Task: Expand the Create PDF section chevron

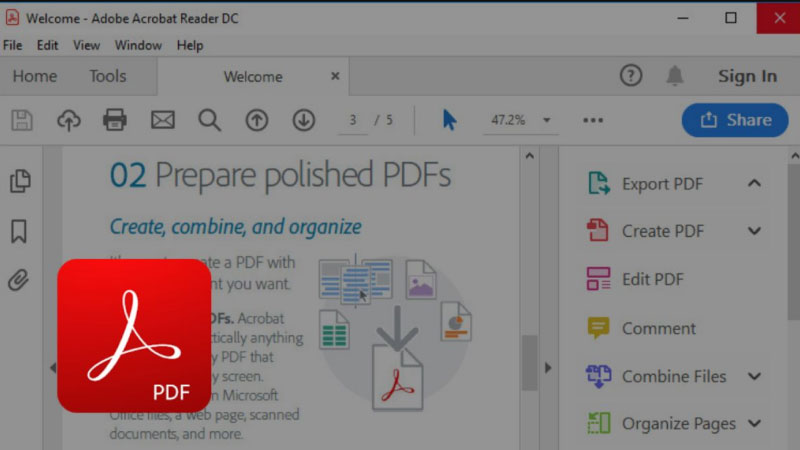Action: (x=754, y=231)
